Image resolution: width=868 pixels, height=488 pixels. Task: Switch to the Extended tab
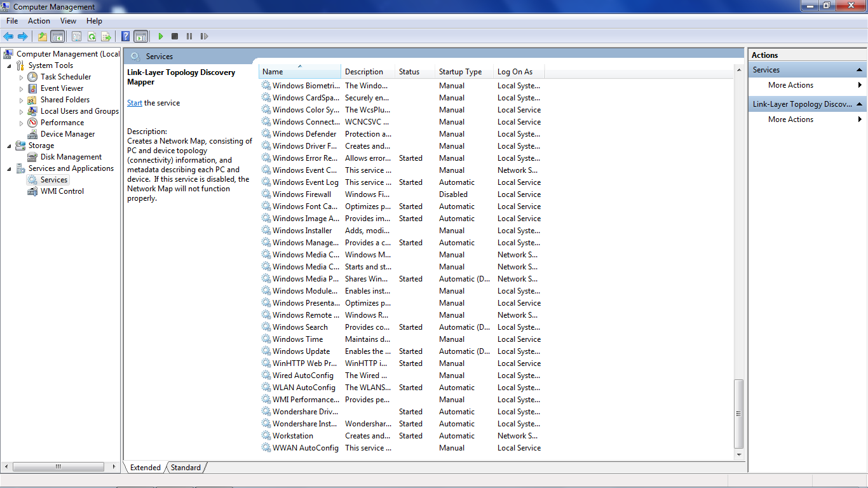point(146,468)
